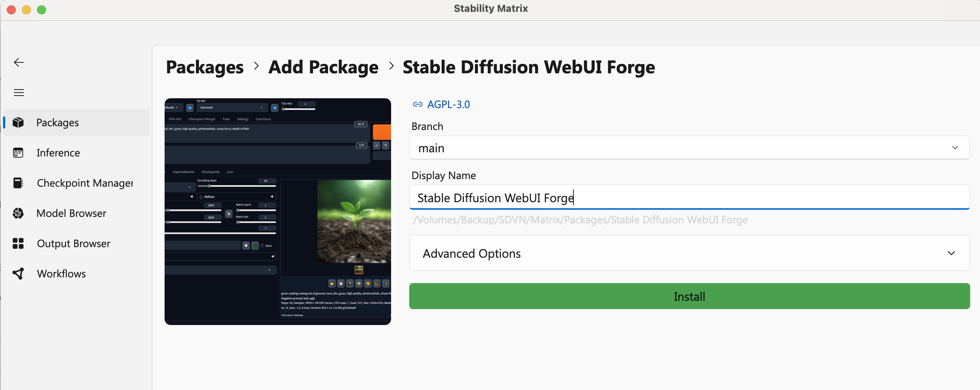Click the Packages breadcrumb heading
The image size is (980, 390).
205,67
